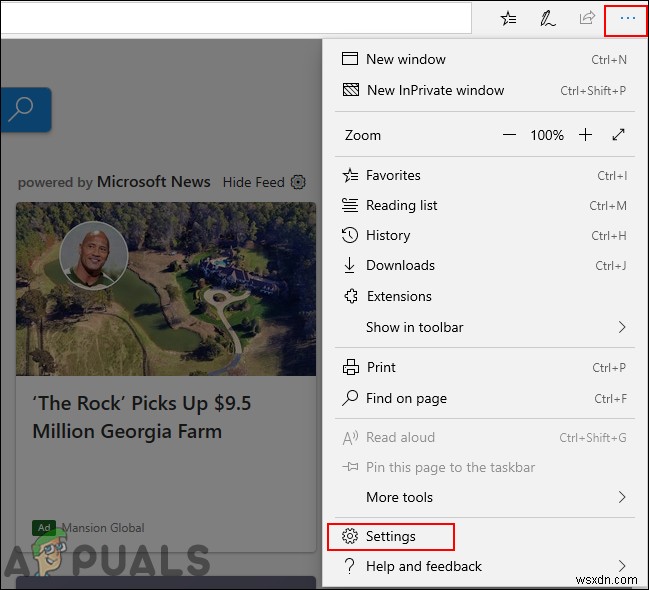The height and width of the screenshot is (590, 649).
Task: Zoom out with the minus button
Action: (x=509, y=135)
